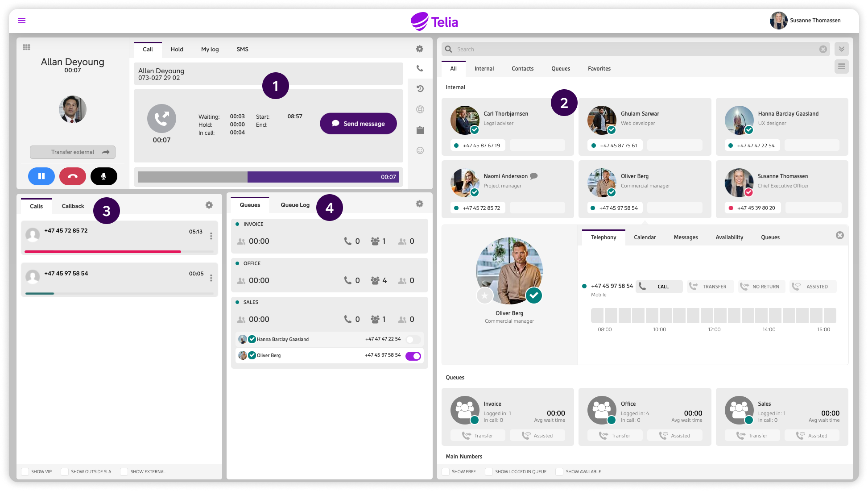Click the purple call duration progress bar
The width and height of the screenshot is (868, 491).
click(x=323, y=177)
